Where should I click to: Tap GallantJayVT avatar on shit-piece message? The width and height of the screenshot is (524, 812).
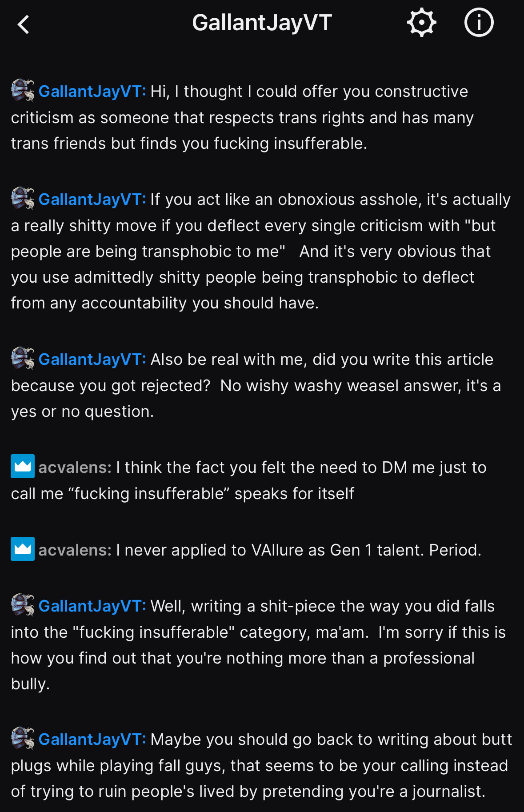pyautogui.click(x=23, y=605)
